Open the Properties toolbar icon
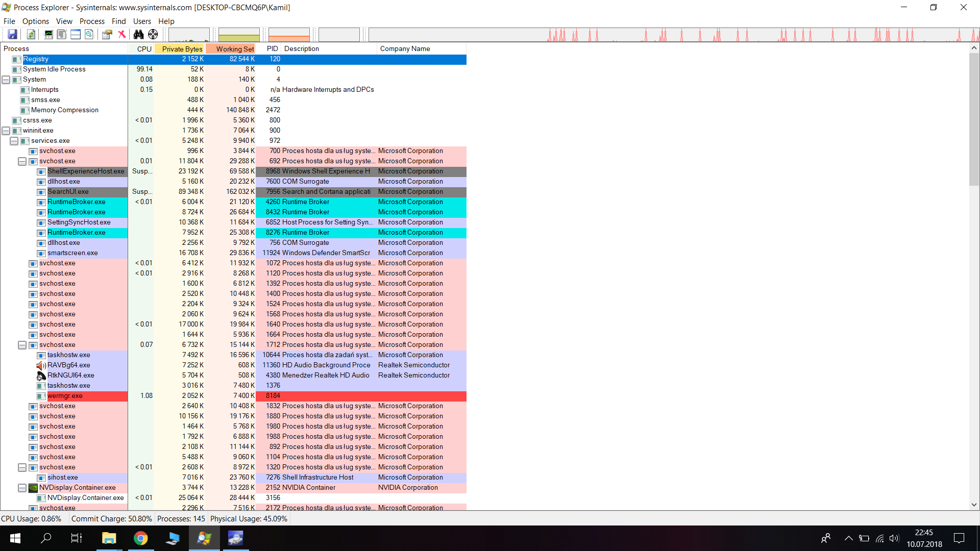The width and height of the screenshot is (980, 551). (107, 34)
